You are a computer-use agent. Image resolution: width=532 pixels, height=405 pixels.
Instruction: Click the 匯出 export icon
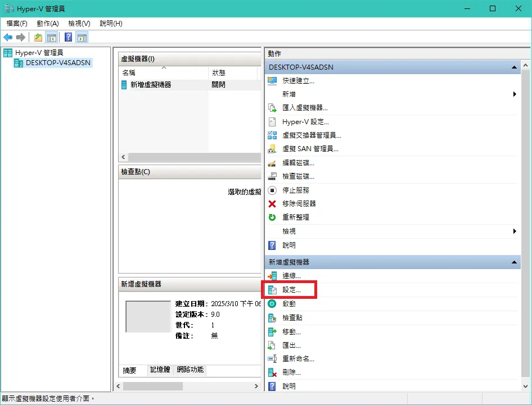pos(272,345)
